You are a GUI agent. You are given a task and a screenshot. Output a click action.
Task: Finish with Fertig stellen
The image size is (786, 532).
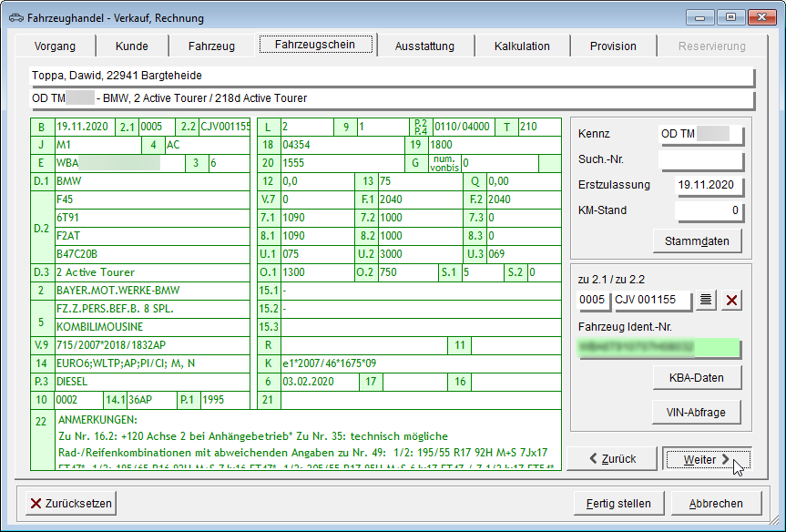tap(618, 504)
